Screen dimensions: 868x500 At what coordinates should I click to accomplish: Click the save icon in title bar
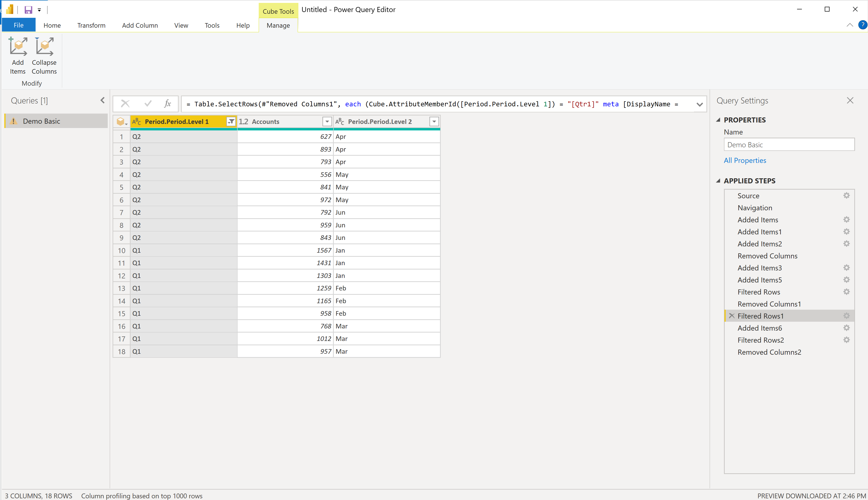(28, 10)
